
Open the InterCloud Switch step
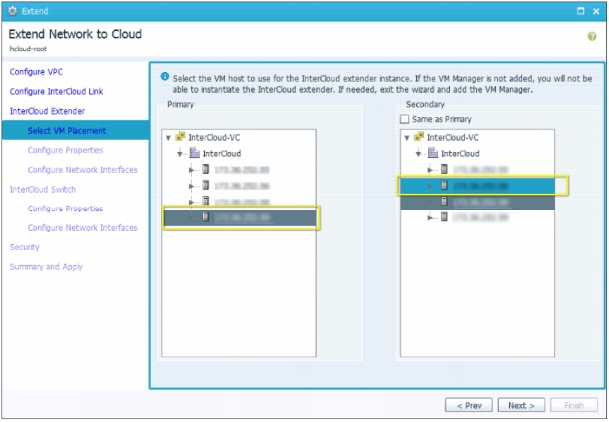click(43, 189)
